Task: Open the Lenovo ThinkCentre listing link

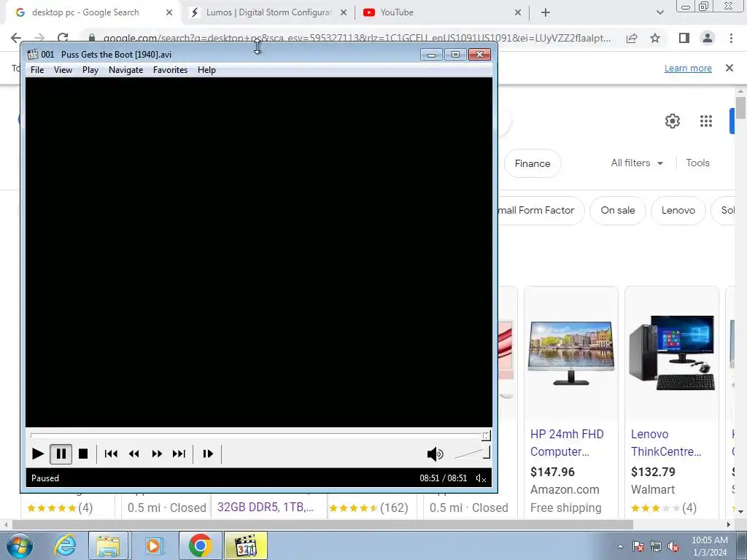Action: tap(665, 443)
